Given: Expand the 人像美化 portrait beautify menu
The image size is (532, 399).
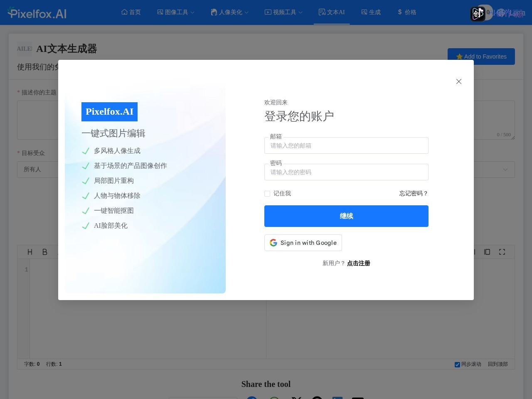Looking at the screenshot, I should pyautogui.click(x=229, y=12).
